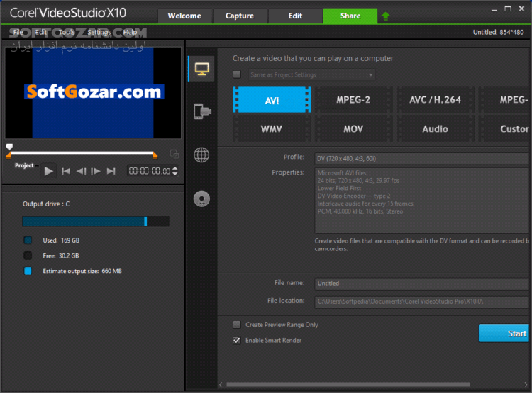The image size is (532, 393).
Task: Open the Same as Project Settings dropdown
Action: coord(311,74)
